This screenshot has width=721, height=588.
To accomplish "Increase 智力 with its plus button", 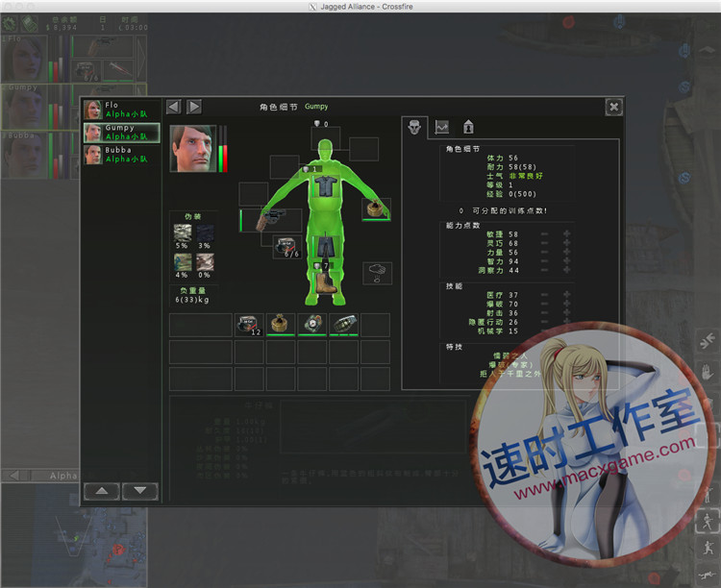I will click(x=567, y=261).
